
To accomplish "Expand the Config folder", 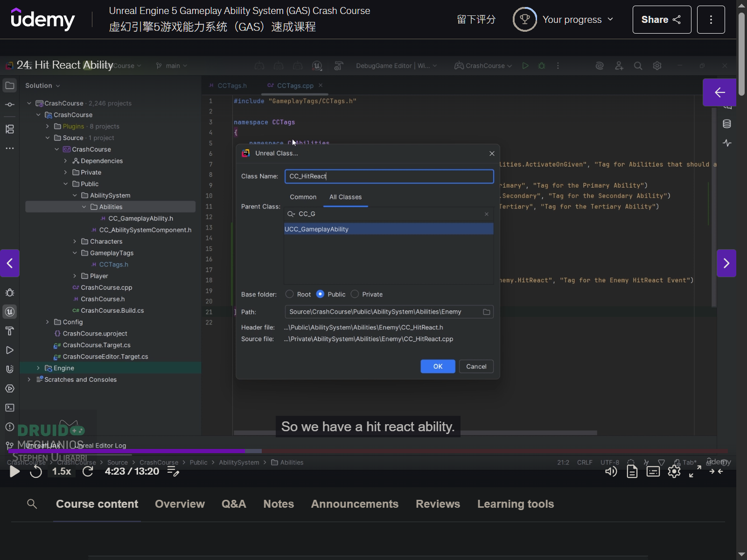I will (x=47, y=322).
